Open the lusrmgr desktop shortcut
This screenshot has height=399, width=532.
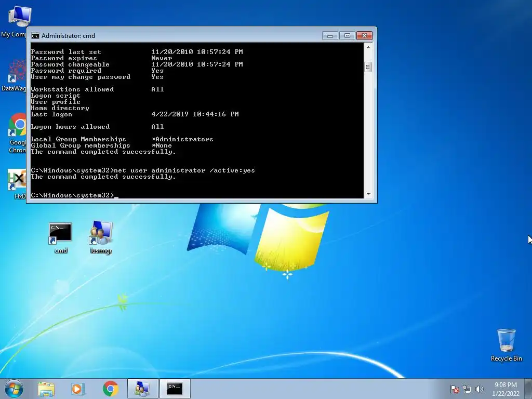point(101,237)
